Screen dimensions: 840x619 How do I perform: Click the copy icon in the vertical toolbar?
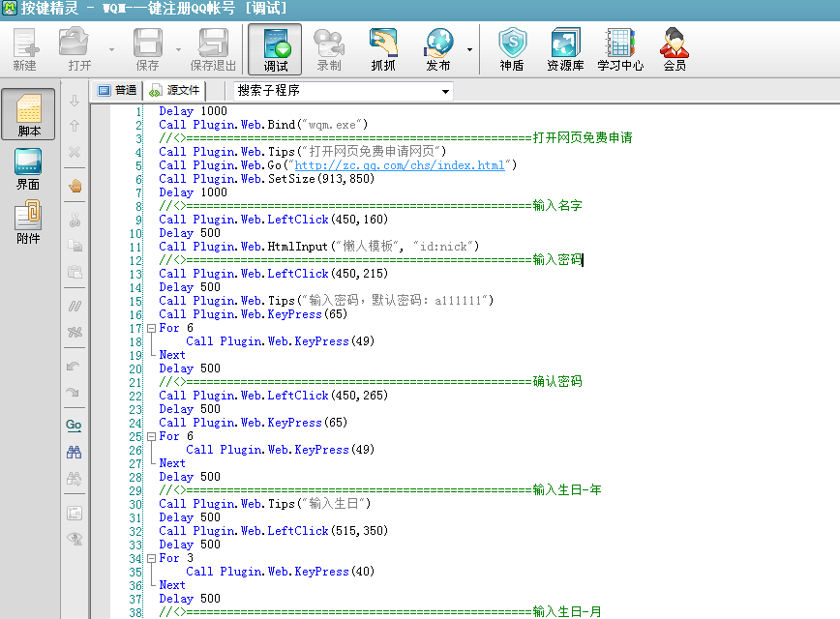pyautogui.click(x=75, y=246)
